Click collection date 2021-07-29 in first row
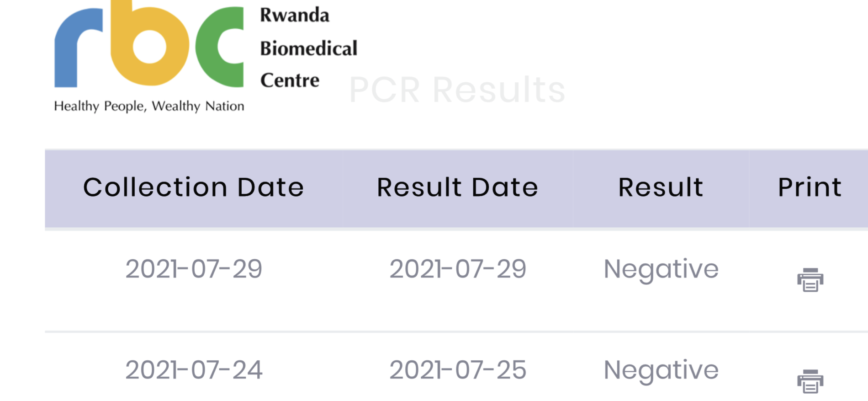Screen dimensions: 868x401 (194, 269)
